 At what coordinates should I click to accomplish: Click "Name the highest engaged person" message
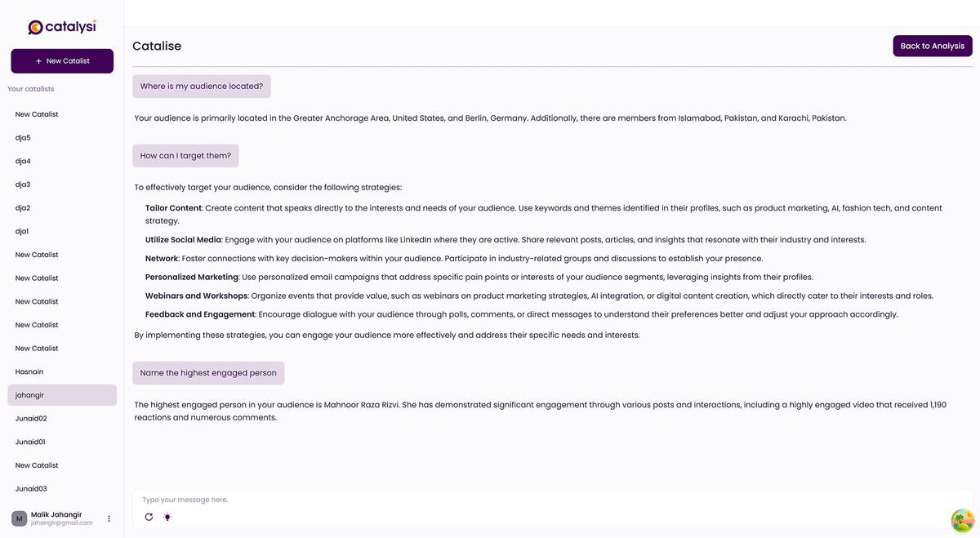pos(208,373)
